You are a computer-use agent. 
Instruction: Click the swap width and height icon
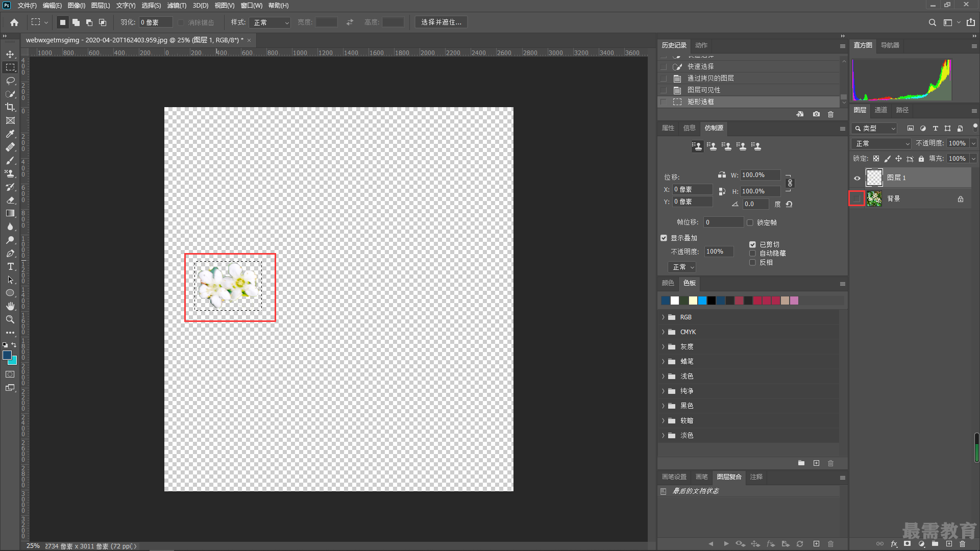tap(350, 22)
